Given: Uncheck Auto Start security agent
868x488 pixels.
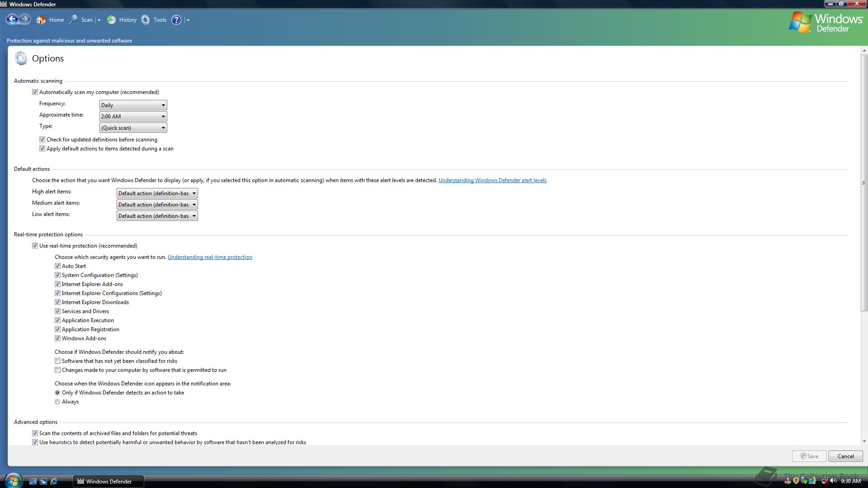Looking at the screenshot, I should tap(57, 266).
